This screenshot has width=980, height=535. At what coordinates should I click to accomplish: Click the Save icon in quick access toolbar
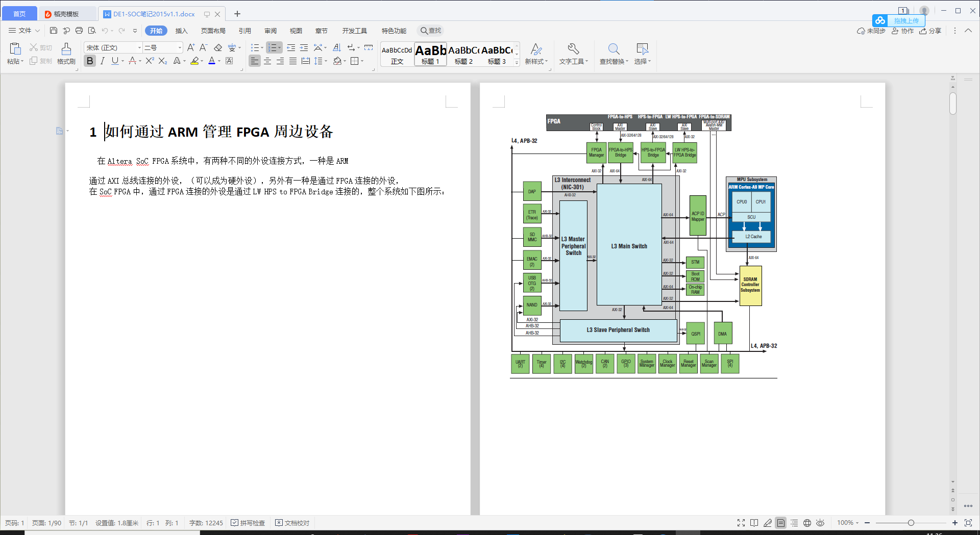click(54, 31)
